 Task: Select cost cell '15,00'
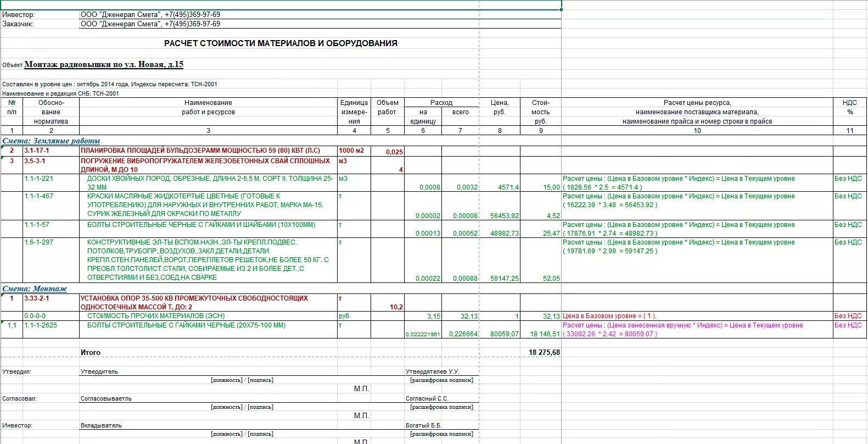541,183
